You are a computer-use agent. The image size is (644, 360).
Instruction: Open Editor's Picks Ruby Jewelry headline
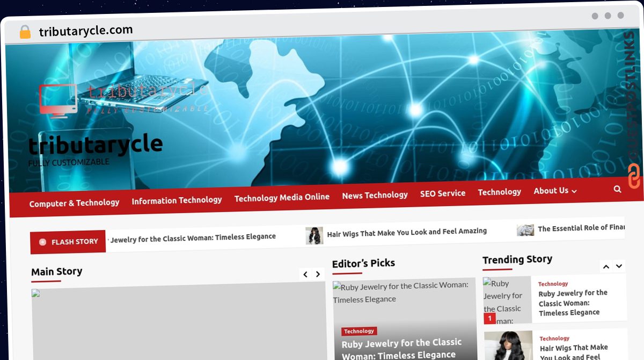pyautogui.click(x=401, y=349)
